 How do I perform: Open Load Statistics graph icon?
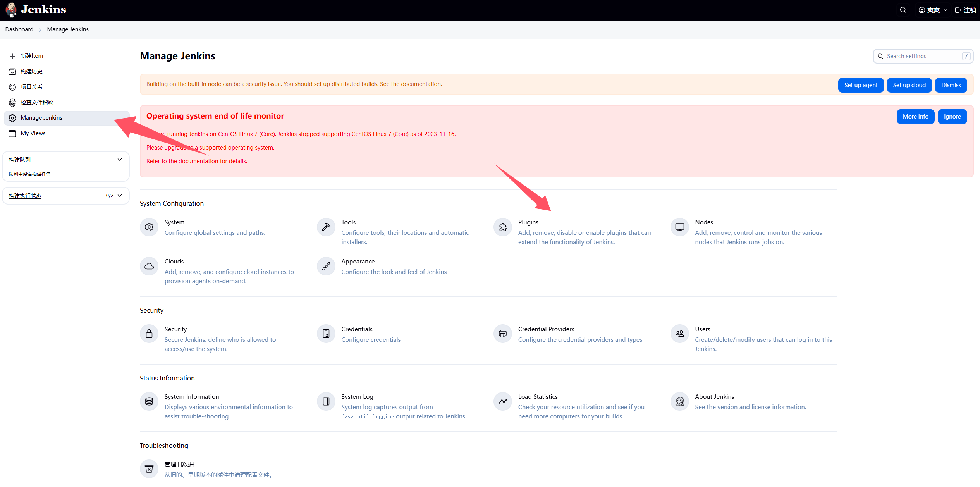pos(503,401)
